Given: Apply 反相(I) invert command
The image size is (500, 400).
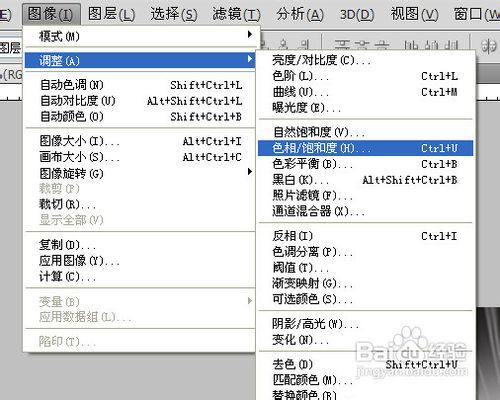Looking at the screenshot, I should point(366,236).
